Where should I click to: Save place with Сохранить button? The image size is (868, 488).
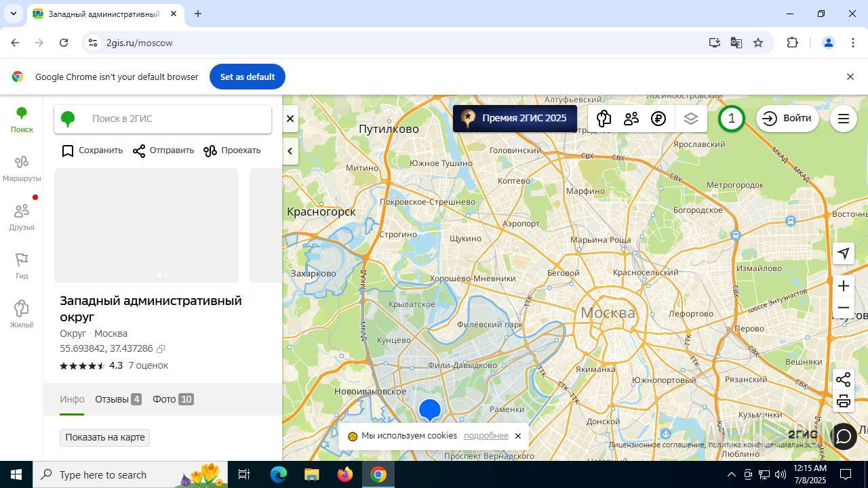(x=92, y=150)
